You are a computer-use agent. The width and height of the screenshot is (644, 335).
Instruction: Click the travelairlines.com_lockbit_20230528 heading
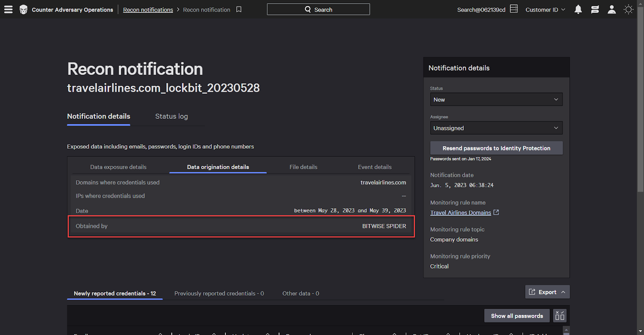click(163, 88)
